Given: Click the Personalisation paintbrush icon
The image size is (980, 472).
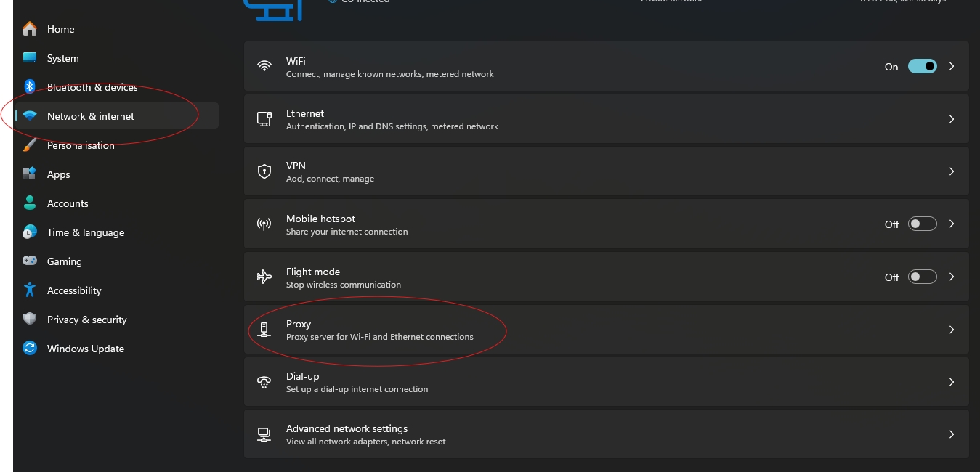Looking at the screenshot, I should 30,145.
